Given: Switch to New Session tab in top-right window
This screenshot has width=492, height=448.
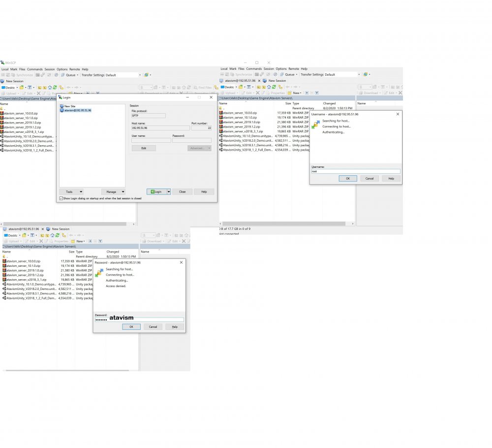Looking at the screenshot, I should pyautogui.click(x=277, y=81).
